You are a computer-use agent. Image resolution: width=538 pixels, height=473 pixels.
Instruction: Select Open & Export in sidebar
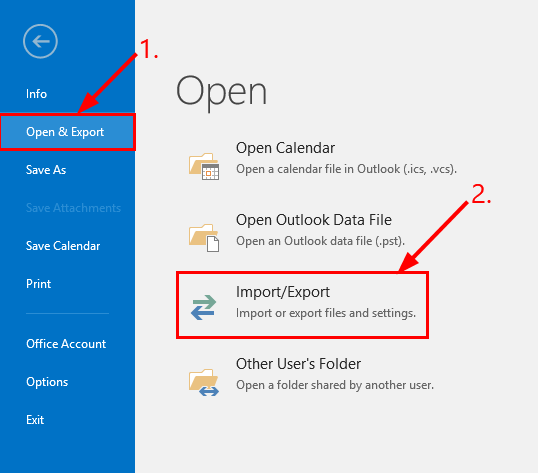[65, 132]
